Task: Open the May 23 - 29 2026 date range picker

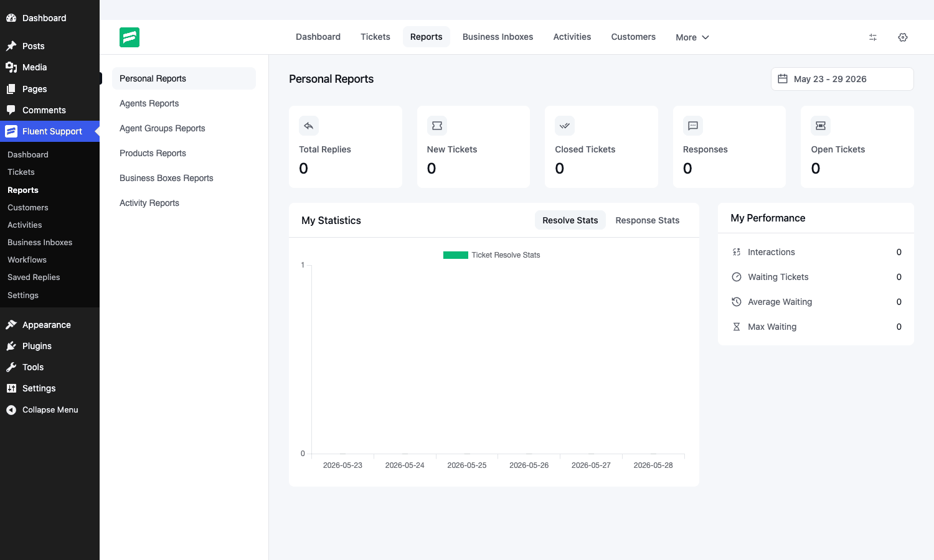Action: point(842,79)
